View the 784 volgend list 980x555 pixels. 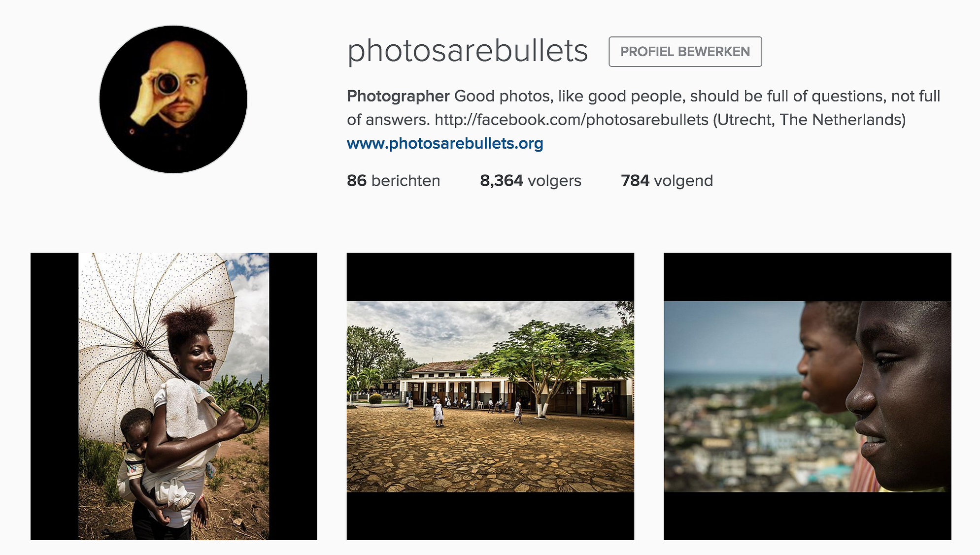coord(667,181)
